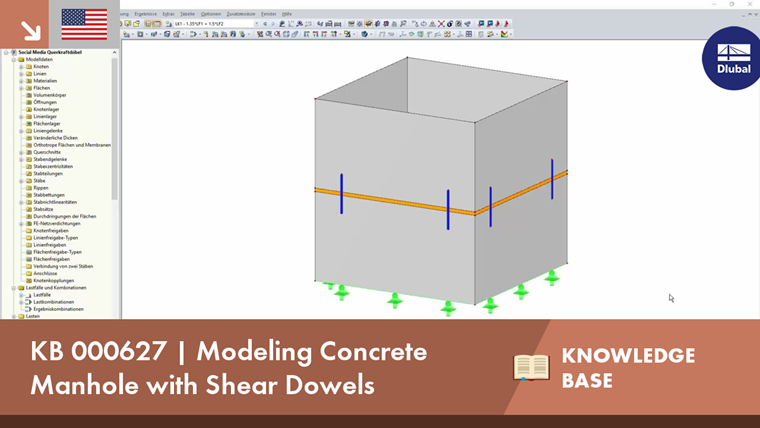
Task: Click the colorful results palette icon
Action: point(505,34)
